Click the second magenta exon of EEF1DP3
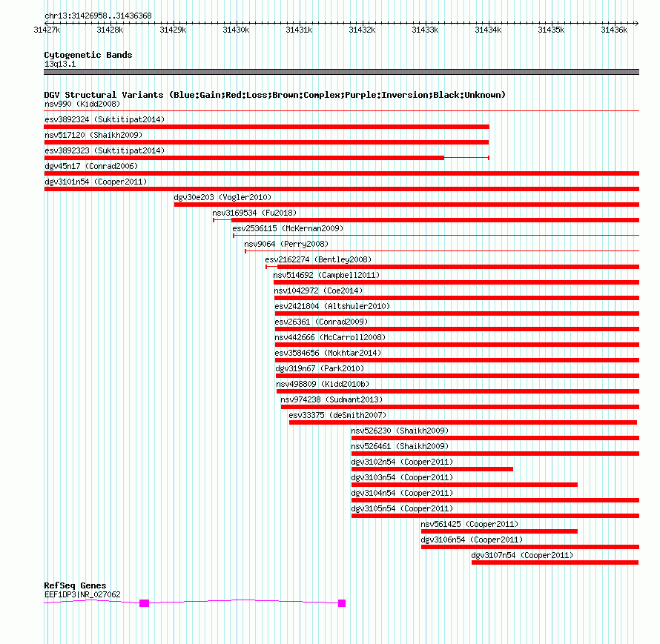The height and width of the screenshot is (644, 660). pyautogui.click(x=342, y=603)
